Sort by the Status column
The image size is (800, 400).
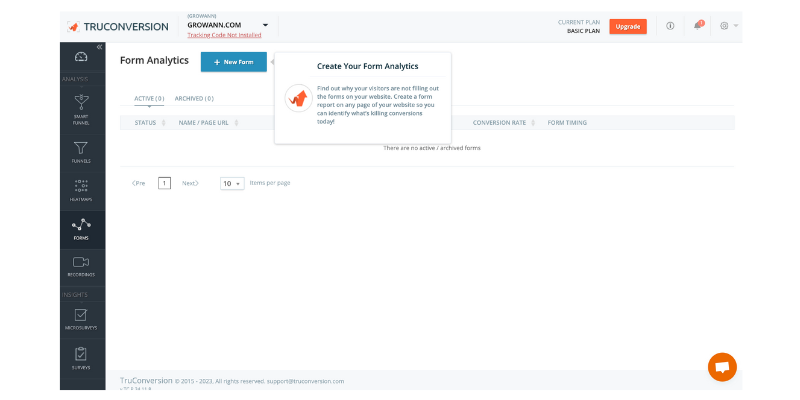coord(150,123)
